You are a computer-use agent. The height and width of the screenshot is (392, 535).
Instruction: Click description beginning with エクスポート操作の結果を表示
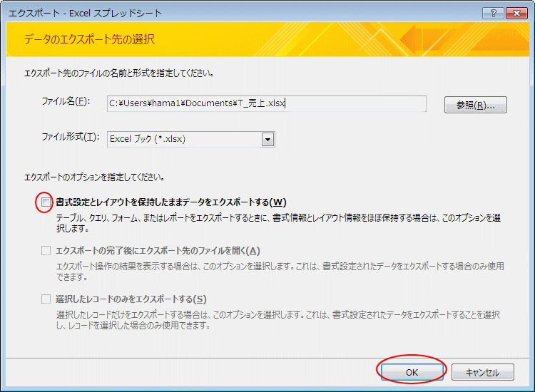[280, 272]
